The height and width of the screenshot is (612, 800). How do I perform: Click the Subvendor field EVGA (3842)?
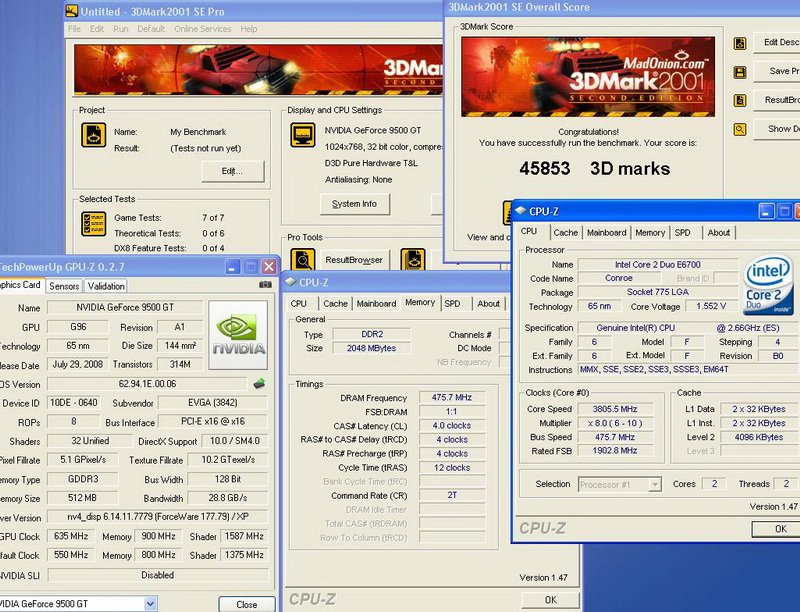tap(212, 403)
